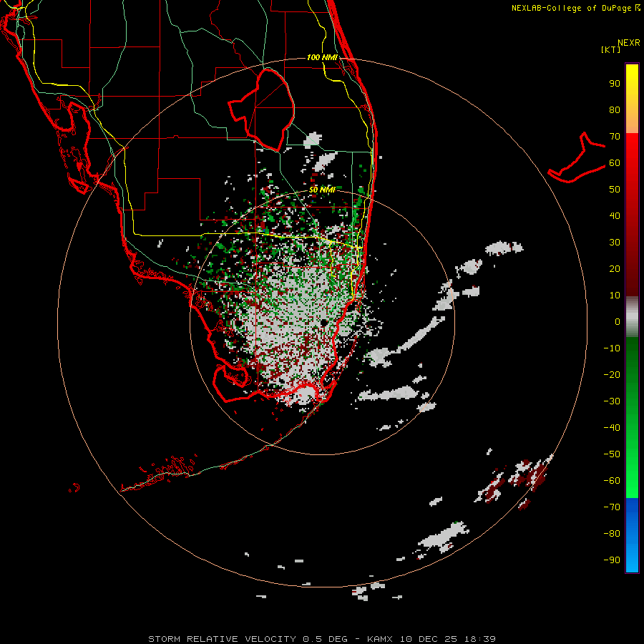
Task: Click the STORM RELATIVE VELOCITY caption text
Action: pos(222,639)
